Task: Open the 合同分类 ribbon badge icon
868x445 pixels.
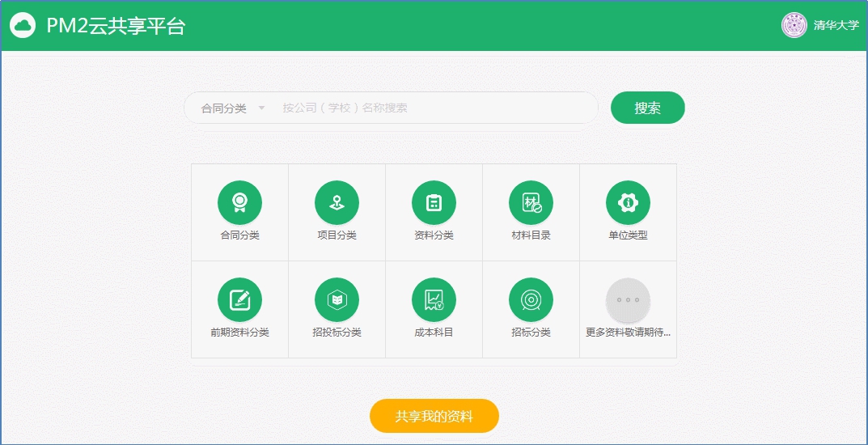Action: [239, 202]
